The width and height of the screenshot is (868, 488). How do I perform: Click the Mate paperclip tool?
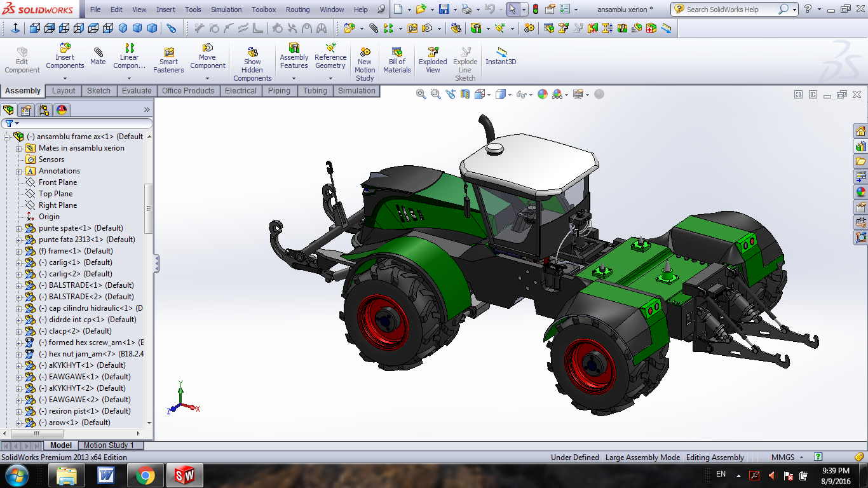click(x=98, y=57)
